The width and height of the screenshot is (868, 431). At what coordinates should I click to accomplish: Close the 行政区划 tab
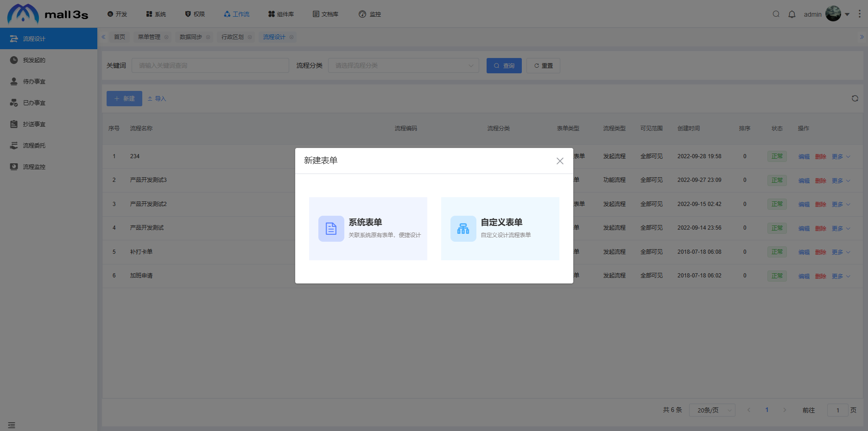click(x=250, y=37)
